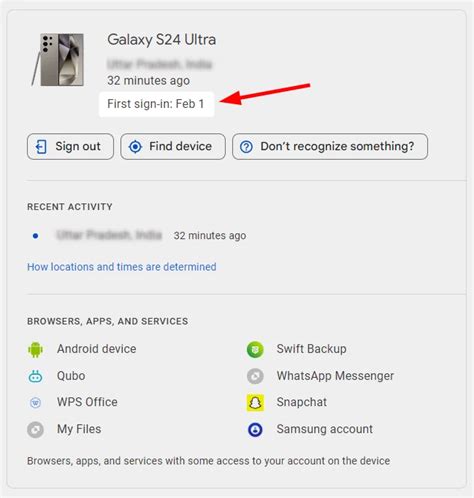
Task: Select the WPS Office app name
Action: [87, 402]
